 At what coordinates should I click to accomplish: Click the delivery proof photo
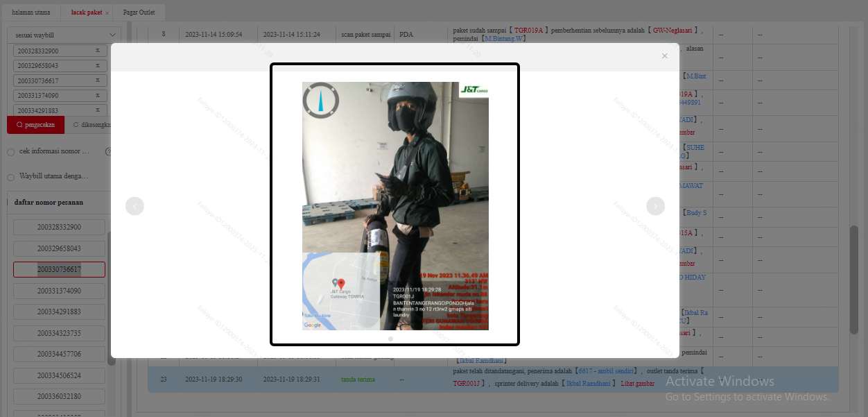[395, 206]
